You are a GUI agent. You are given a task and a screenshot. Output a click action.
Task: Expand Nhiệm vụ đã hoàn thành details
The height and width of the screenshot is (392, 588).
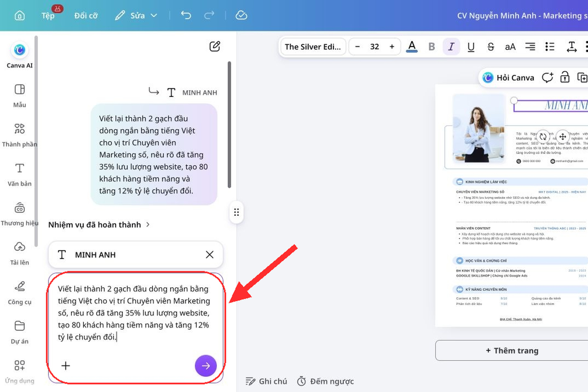tap(99, 225)
